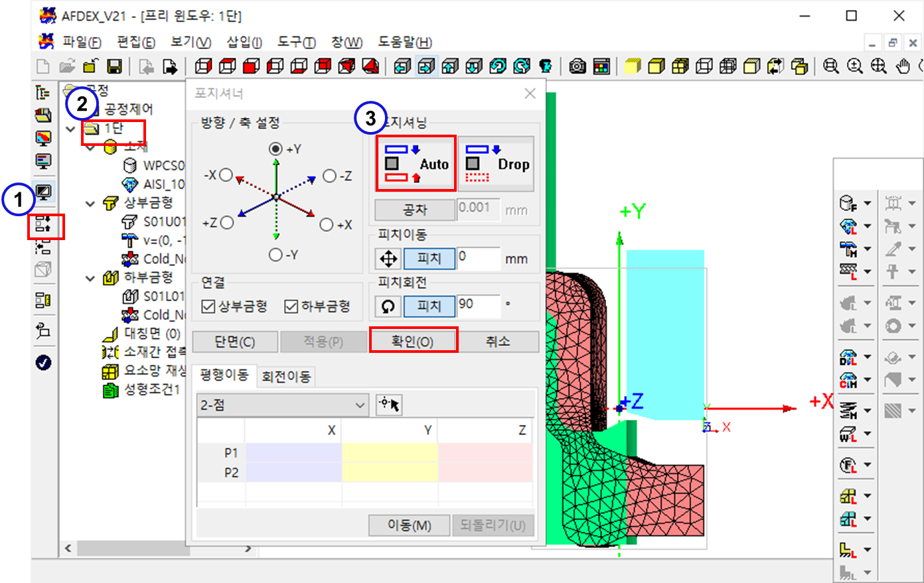Viewport: 924px width, 583px height.
Task: Open the 도구(T) menu
Action: tap(296, 42)
